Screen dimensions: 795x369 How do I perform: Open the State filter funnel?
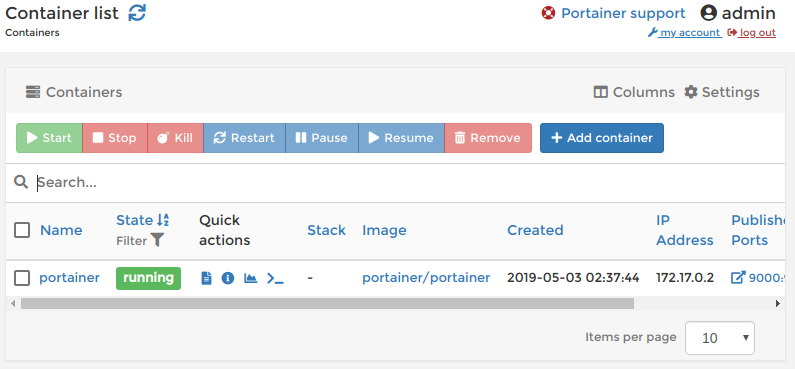click(157, 240)
